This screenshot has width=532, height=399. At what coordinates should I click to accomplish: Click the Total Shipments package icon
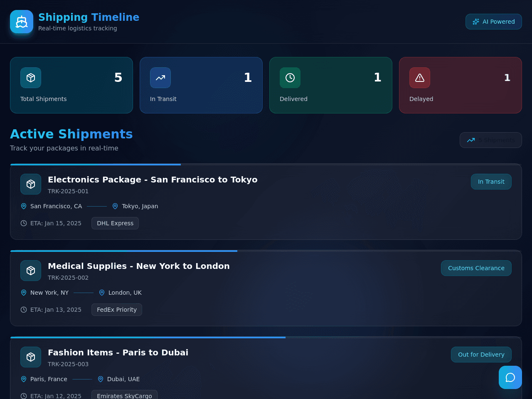[31, 78]
